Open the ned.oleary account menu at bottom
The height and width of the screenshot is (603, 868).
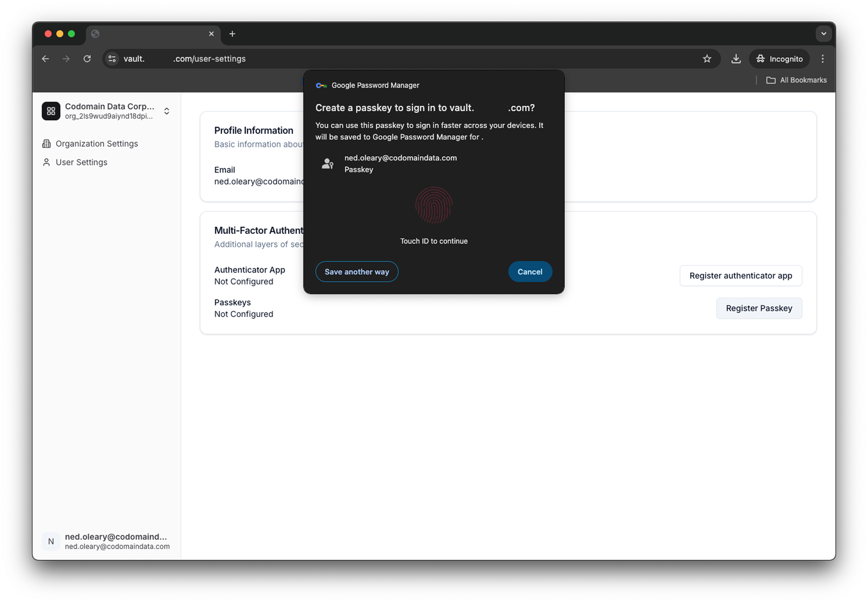pos(106,541)
